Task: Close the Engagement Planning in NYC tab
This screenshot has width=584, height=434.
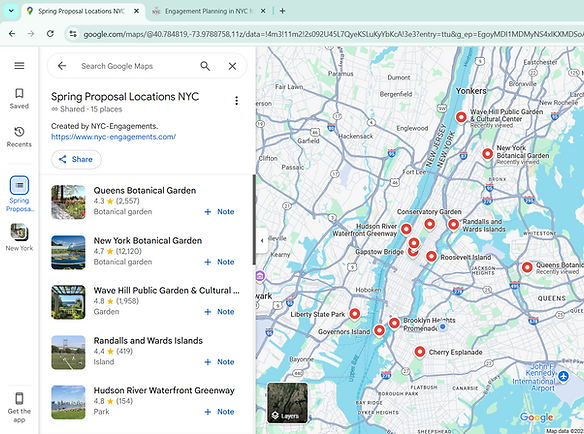Action: (x=263, y=11)
